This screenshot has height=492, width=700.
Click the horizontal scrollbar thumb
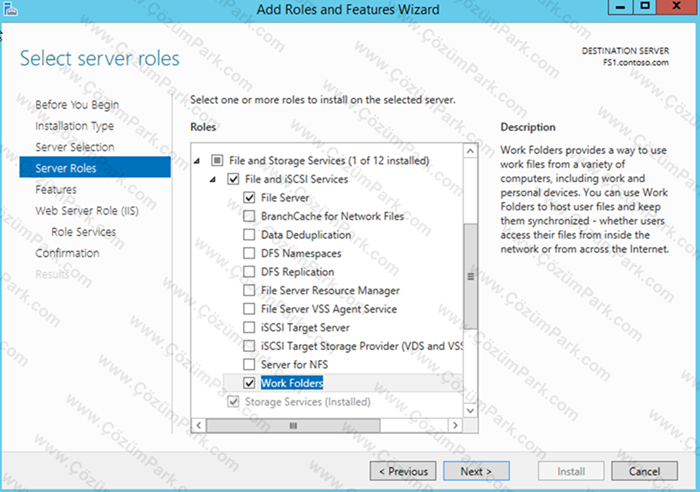(293, 425)
